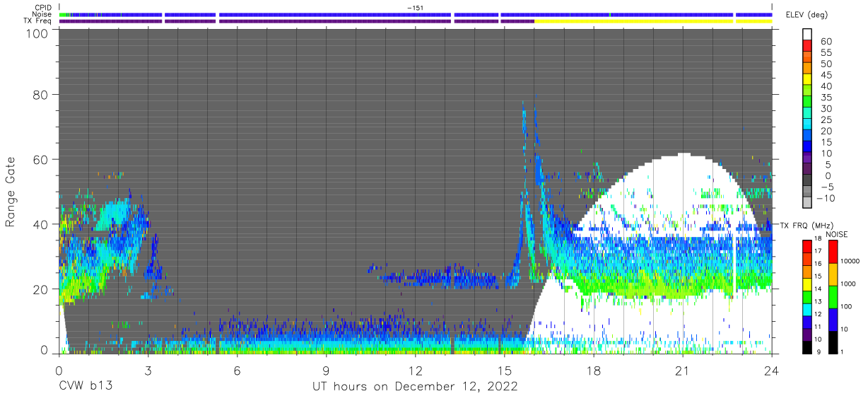868x401 pixels.
Task: Click the range gate 80 axis label
Action: coord(42,94)
